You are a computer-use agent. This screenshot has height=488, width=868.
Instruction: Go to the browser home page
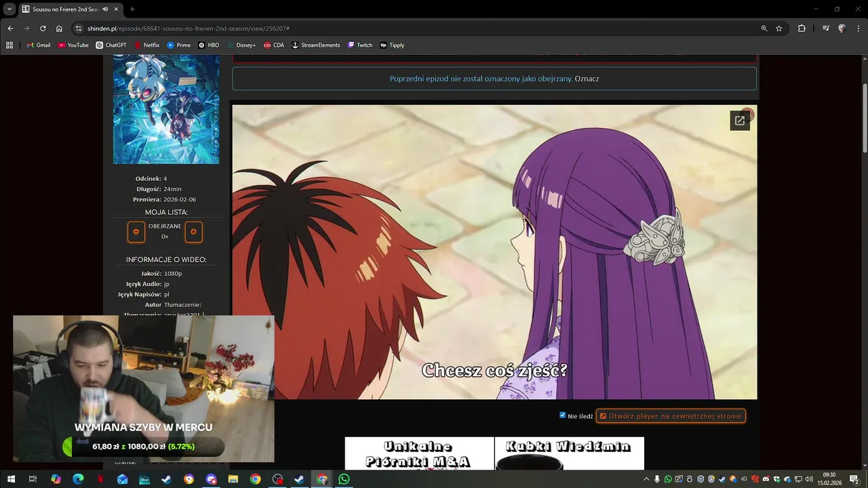pyautogui.click(x=59, y=28)
